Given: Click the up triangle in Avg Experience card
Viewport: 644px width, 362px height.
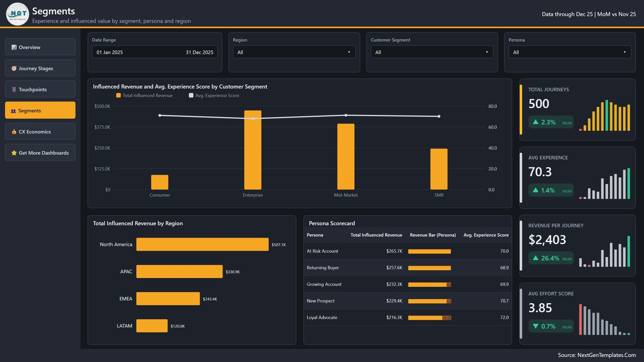Looking at the screenshot, I should pyautogui.click(x=536, y=190).
